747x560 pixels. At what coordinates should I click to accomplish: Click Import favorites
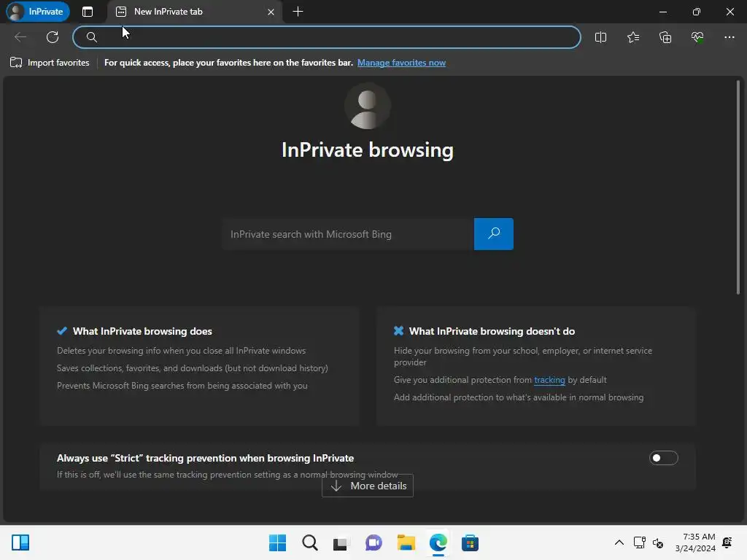(x=50, y=63)
